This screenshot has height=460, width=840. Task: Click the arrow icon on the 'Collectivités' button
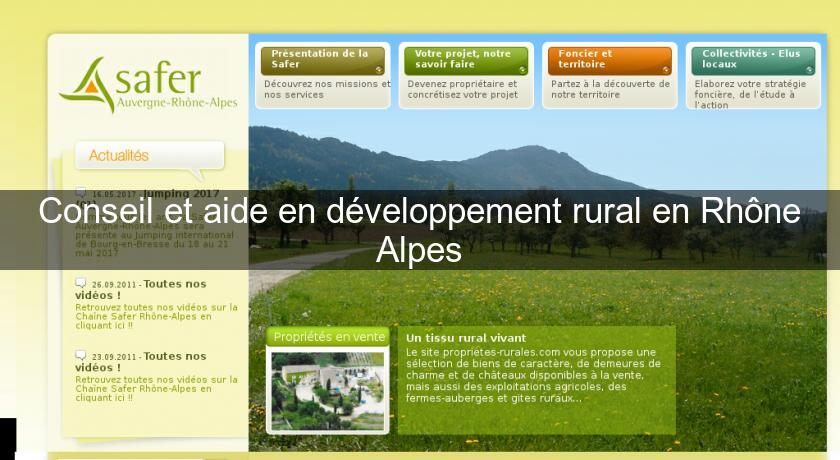pyautogui.click(x=809, y=70)
